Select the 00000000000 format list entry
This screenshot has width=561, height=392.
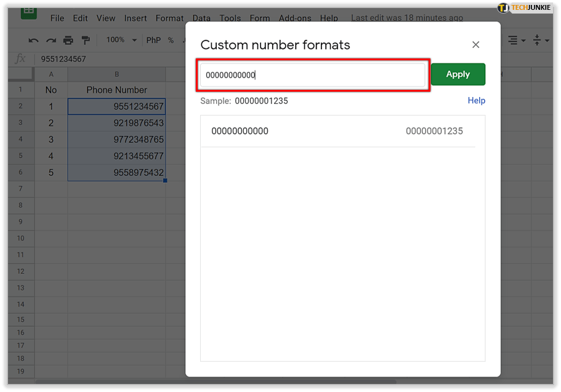click(x=337, y=131)
